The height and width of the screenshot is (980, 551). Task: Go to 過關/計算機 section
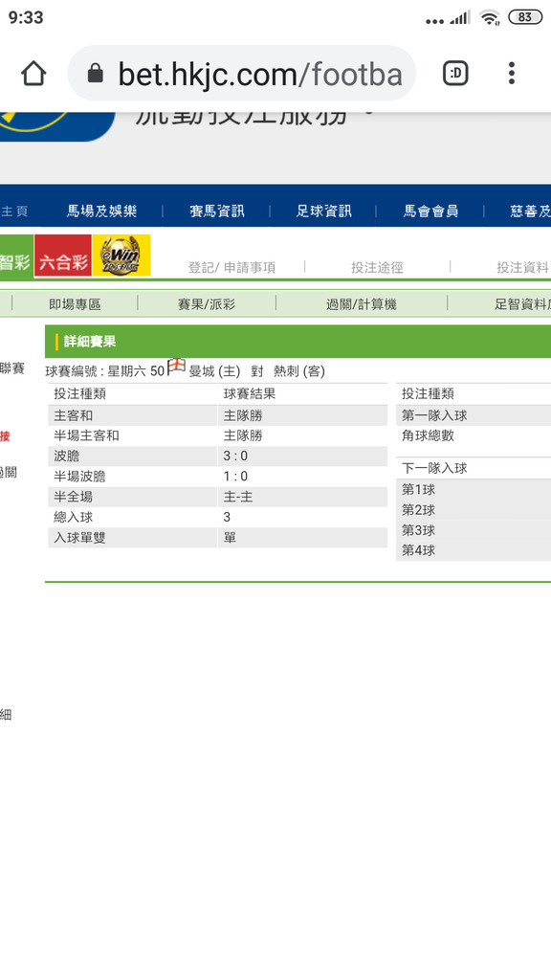tap(361, 304)
